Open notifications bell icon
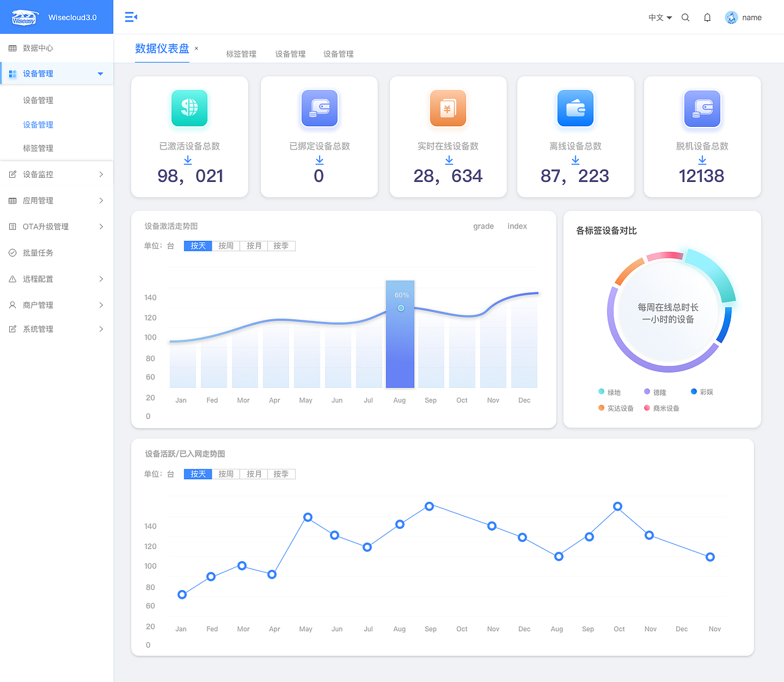Image resolution: width=784 pixels, height=682 pixels. (707, 18)
